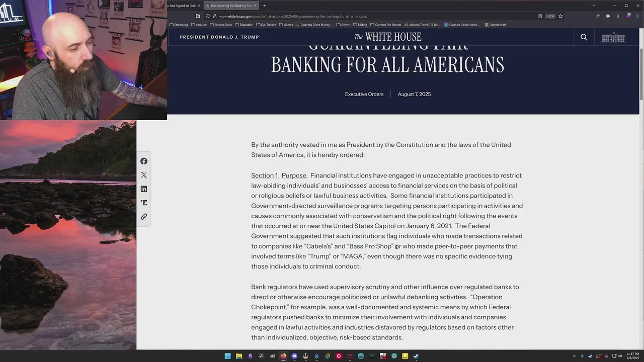The width and height of the screenshot is (644, 362).
Task: Share the article on Facebook
Action: click(x=144, y=161)
